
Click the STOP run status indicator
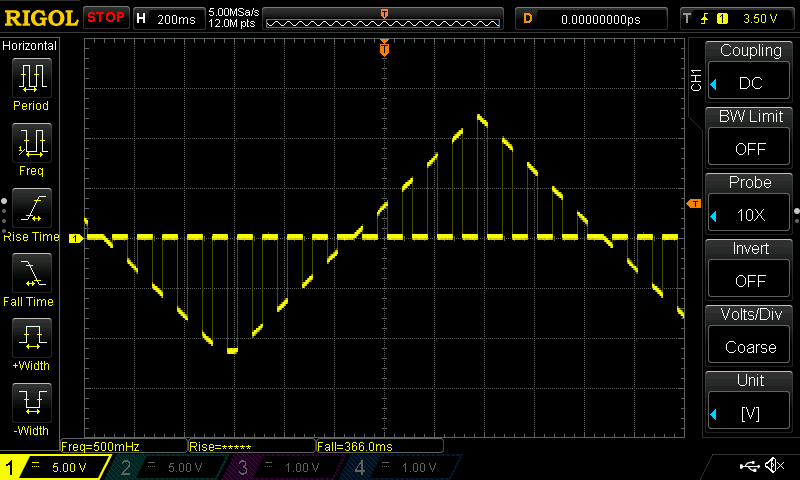(106, 18)
